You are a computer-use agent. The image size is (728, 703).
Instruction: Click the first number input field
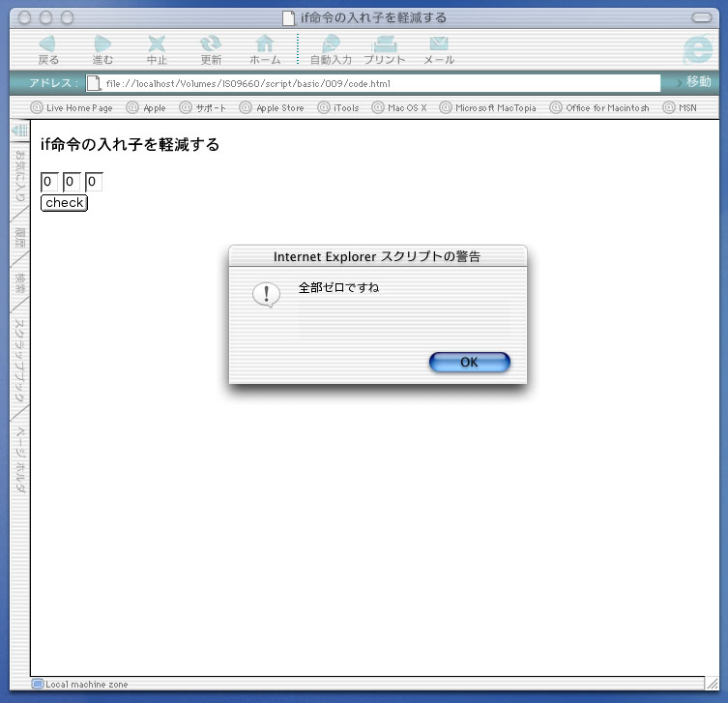tap(49, 182)
